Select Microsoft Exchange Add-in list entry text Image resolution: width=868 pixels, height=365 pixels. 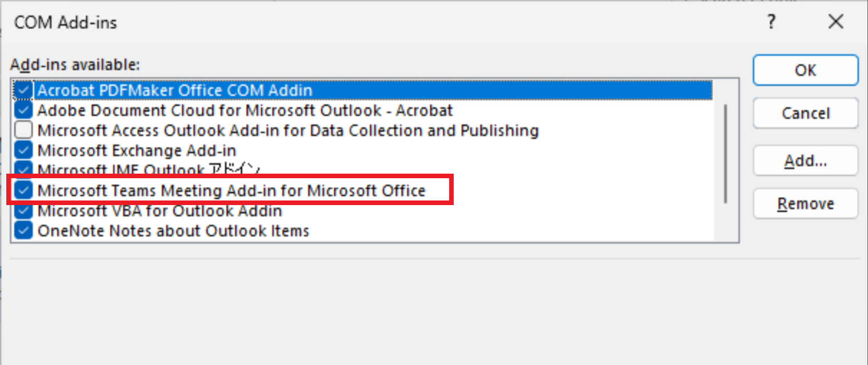pos(137,151)
